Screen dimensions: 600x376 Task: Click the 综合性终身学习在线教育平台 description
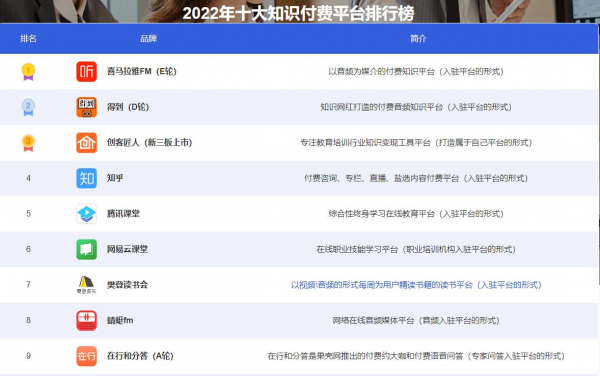click(416, 214)
